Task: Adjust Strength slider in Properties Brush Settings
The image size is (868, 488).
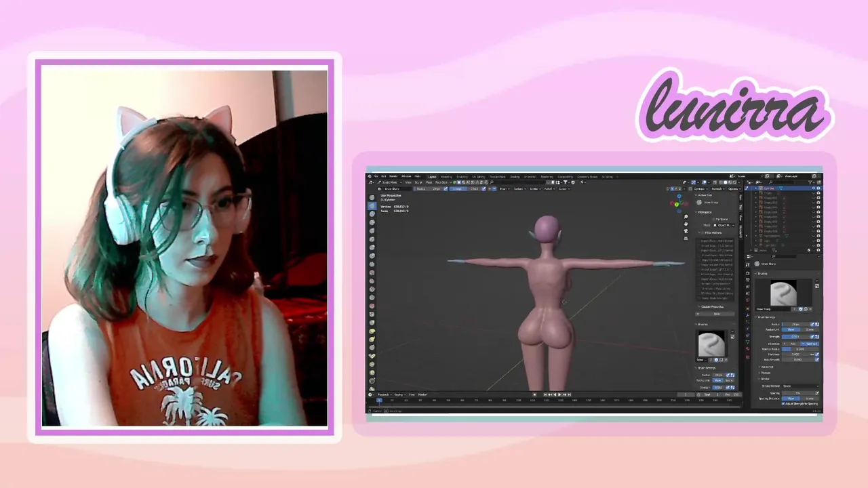Action: [x=795, y=337]
